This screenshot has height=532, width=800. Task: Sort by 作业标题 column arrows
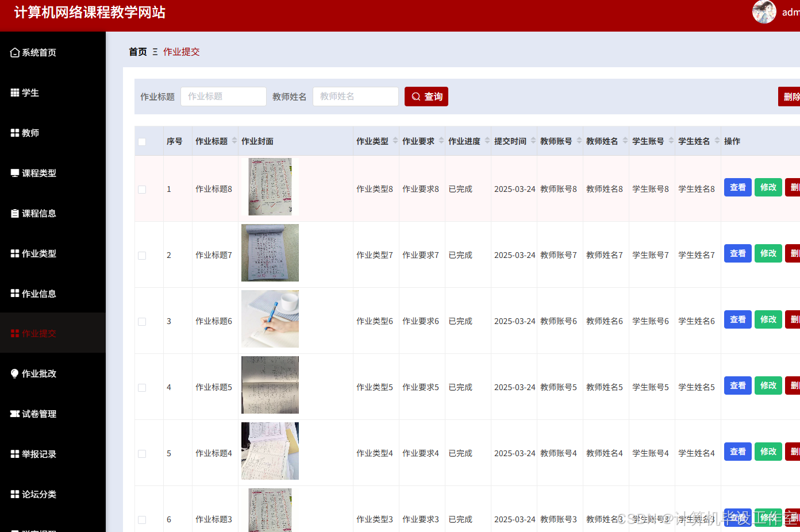point(234,141)
